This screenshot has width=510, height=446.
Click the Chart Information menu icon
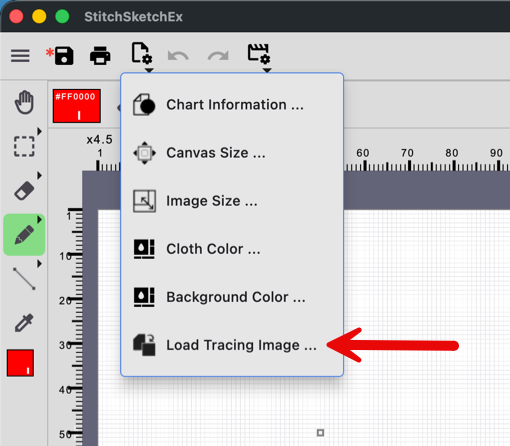[144, 105]
